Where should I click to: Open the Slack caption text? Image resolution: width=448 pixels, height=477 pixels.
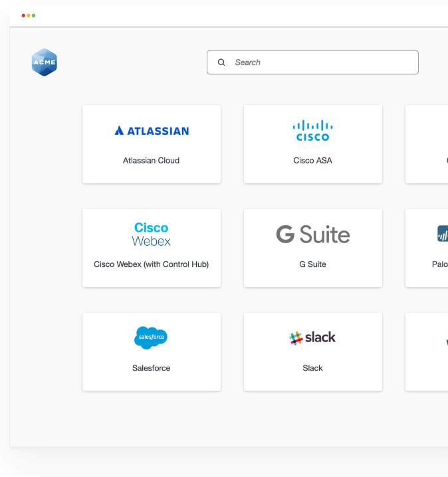coord(312,368)
